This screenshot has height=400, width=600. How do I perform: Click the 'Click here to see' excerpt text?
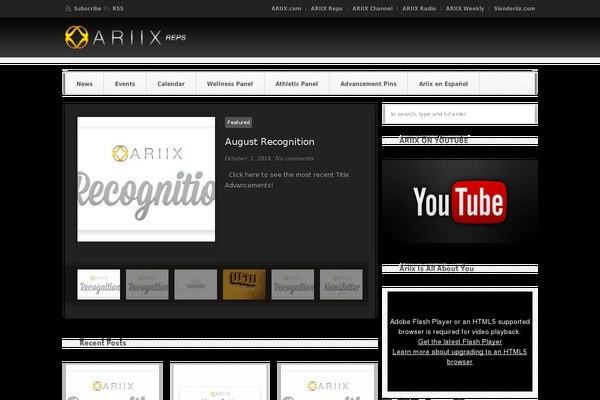point(287,180)
